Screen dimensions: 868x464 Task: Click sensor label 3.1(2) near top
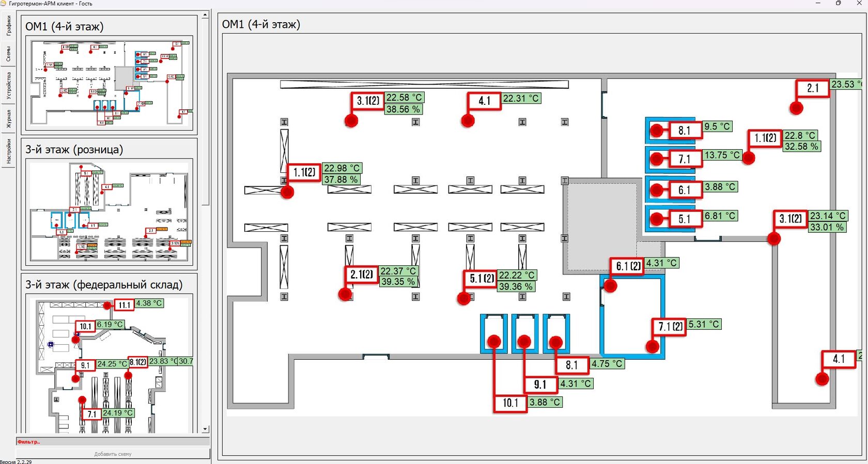(x=368, y=101)
